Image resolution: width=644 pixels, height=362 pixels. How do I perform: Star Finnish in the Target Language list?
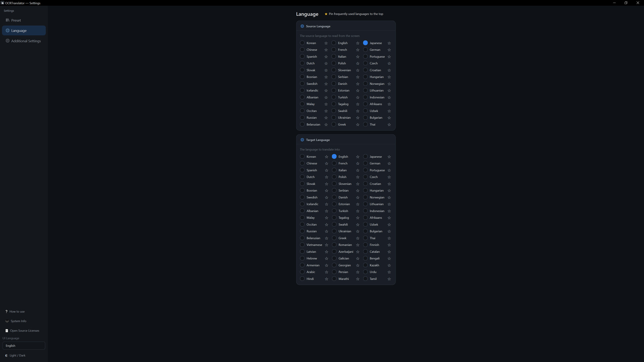389,245
